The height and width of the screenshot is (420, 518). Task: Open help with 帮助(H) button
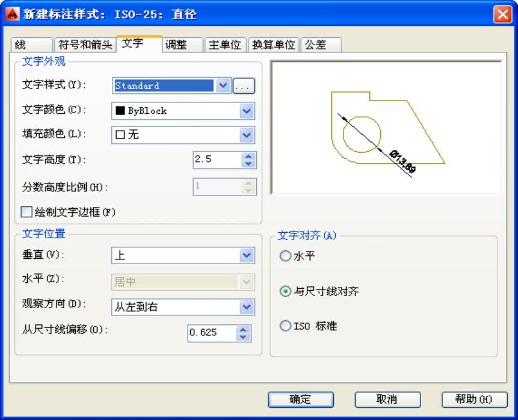pyautogui.click(x=475, y=400)
